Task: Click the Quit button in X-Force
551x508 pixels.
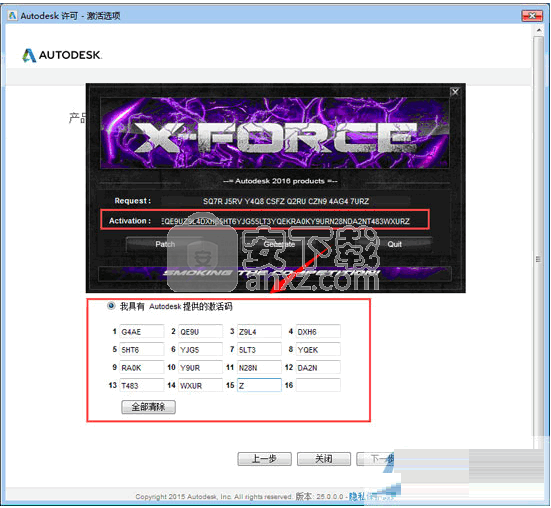Action: (x=394, y=244)
